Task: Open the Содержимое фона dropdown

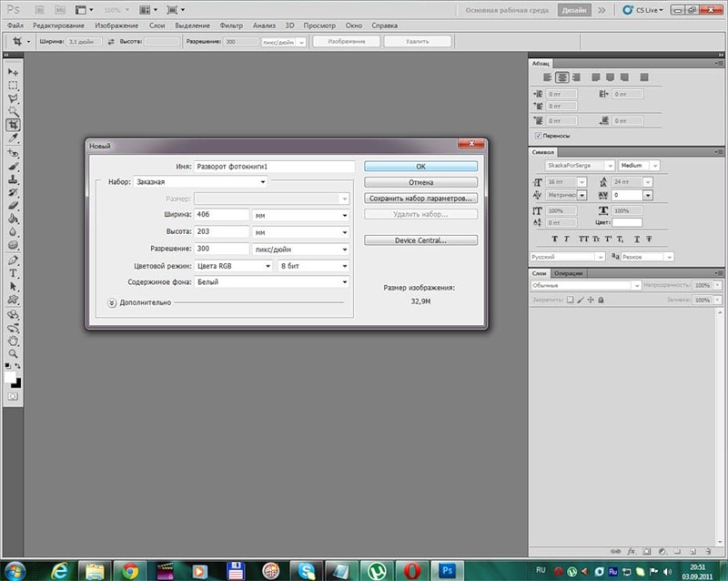Action: 271,281
